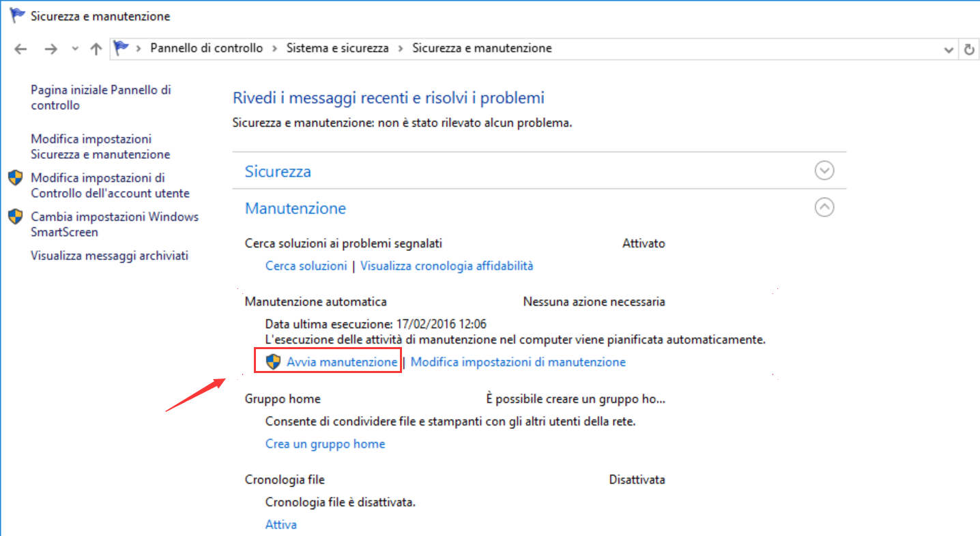Viewport: 980px width, 536px height.
Task: Open Modifica impostazioni di Controllo dell'account utente
Action: point(110,185)
